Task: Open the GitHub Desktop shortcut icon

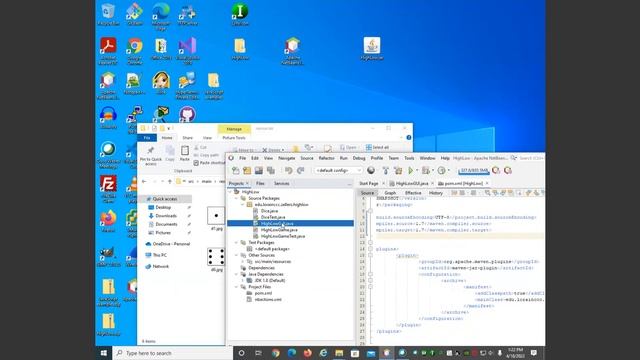Action: pos(187,114)
